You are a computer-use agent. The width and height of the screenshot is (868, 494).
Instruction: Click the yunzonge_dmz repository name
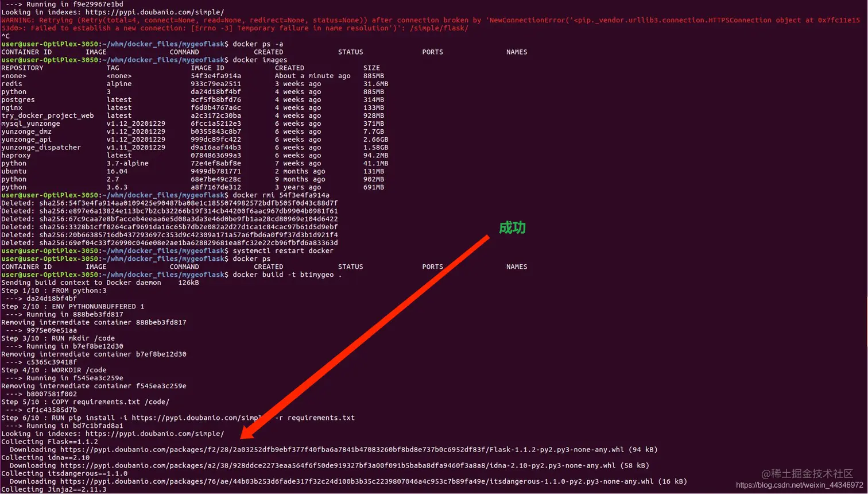[x=26, y=132]
